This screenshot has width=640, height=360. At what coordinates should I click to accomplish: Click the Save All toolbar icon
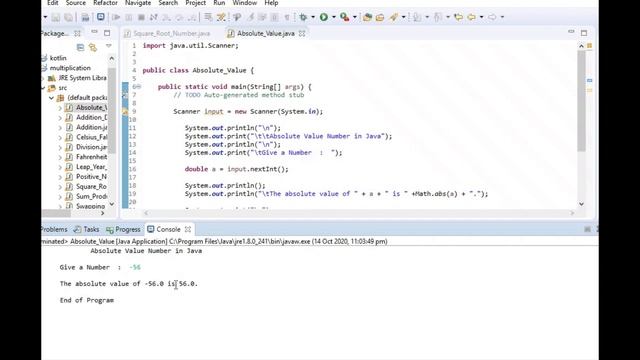point(68,17)
